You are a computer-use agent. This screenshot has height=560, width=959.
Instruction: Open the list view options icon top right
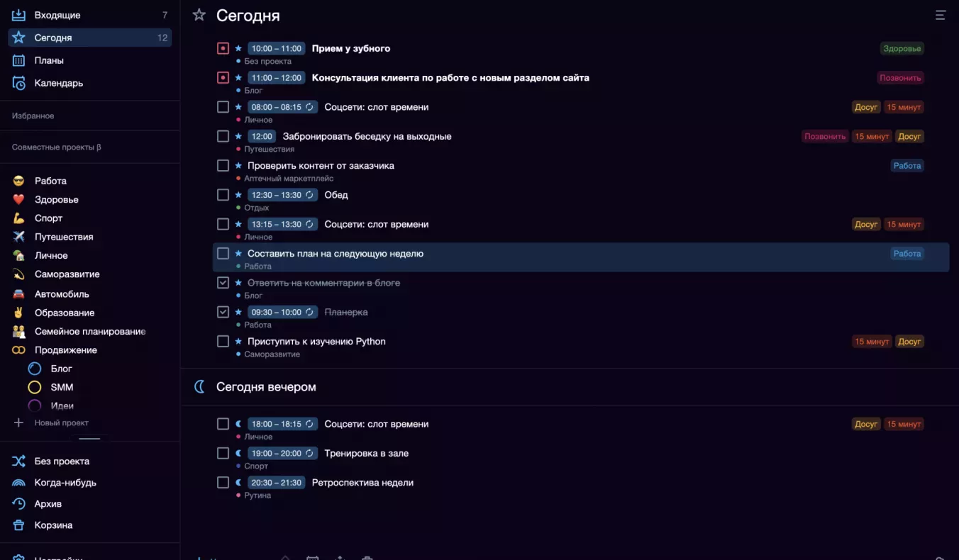point(941,15)
